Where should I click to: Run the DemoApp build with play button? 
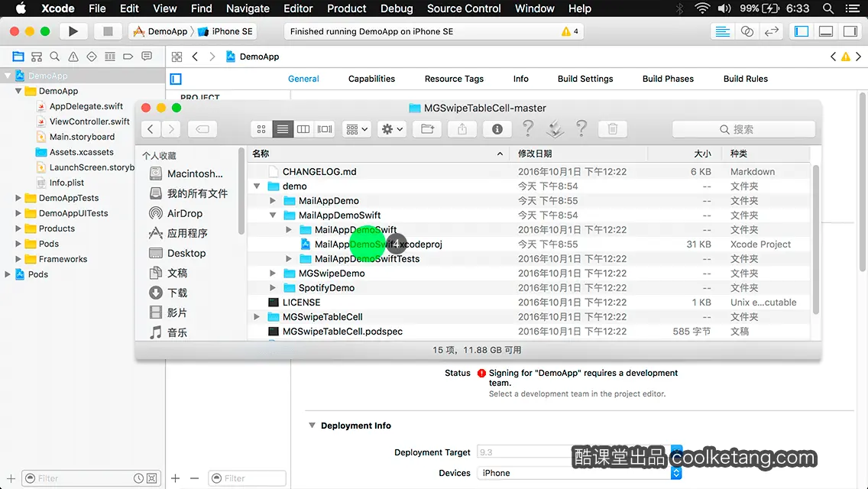coord(73,31)
